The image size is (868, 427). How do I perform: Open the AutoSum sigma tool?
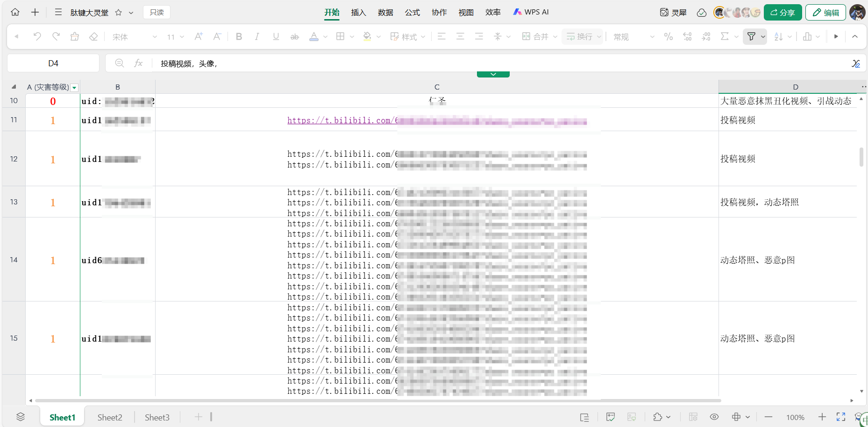pos(725,36)
